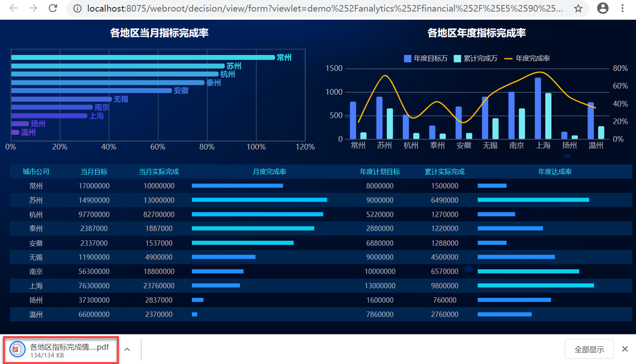Reload the current dashboard page
Screen dimensions: 636x364
53,8
